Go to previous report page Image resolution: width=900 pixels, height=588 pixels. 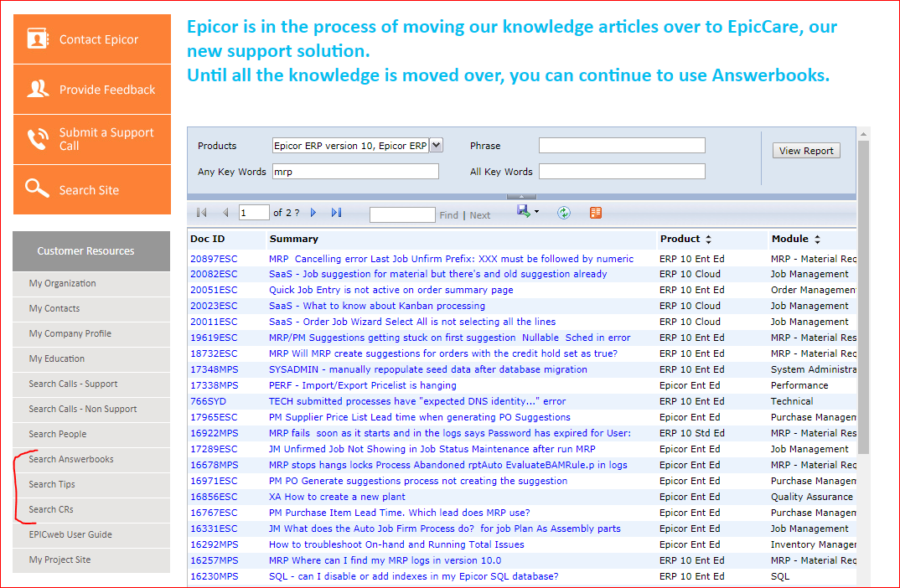(x=225, y=213)
